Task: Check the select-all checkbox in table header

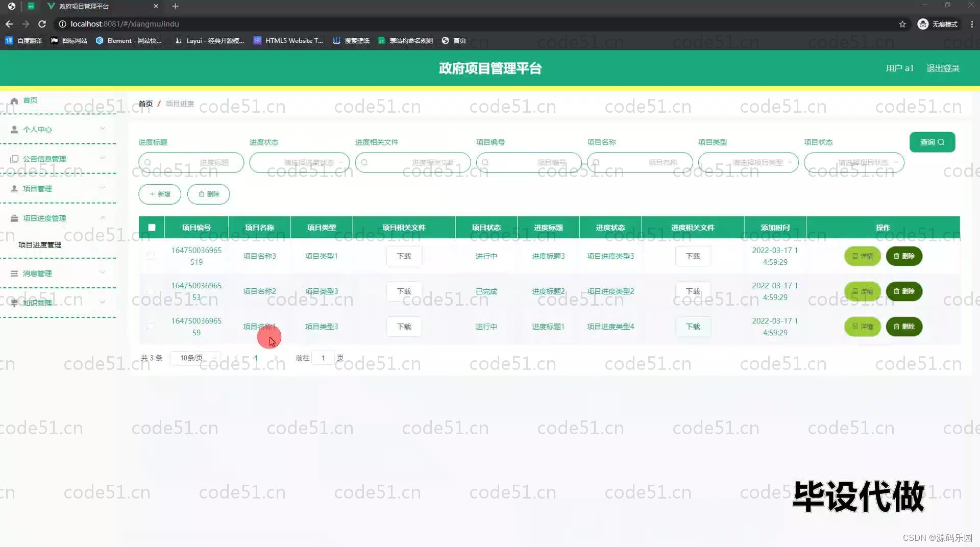Action: click(151, 227)
